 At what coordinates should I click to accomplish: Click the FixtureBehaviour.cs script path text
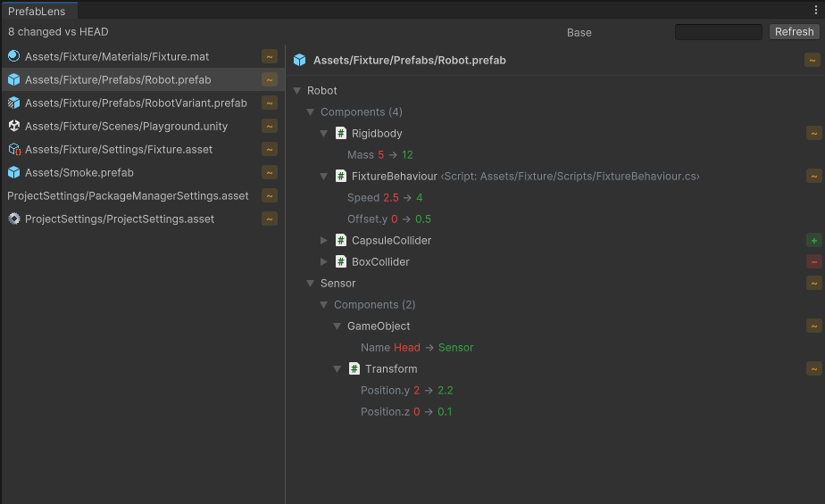[x=570, y=176]
